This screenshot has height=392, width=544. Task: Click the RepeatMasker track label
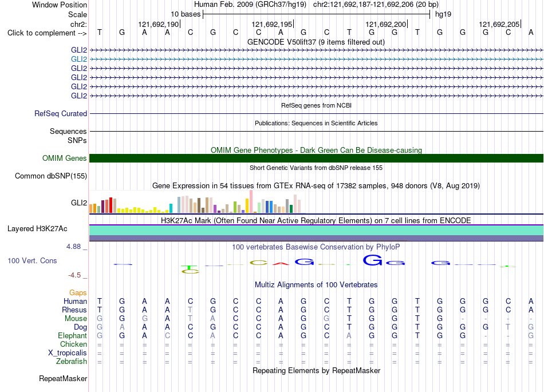63,378
